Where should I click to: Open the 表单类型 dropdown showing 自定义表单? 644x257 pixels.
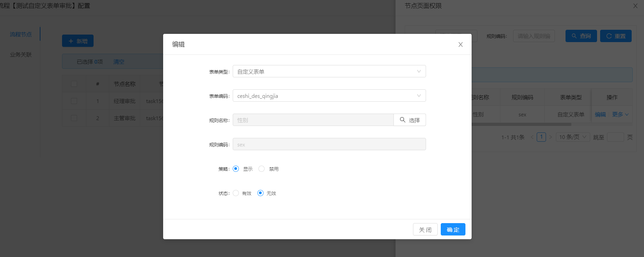pos(329,71)
